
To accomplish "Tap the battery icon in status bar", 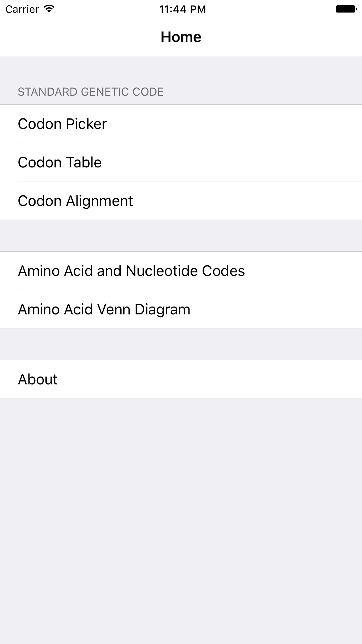I will 346,9.
